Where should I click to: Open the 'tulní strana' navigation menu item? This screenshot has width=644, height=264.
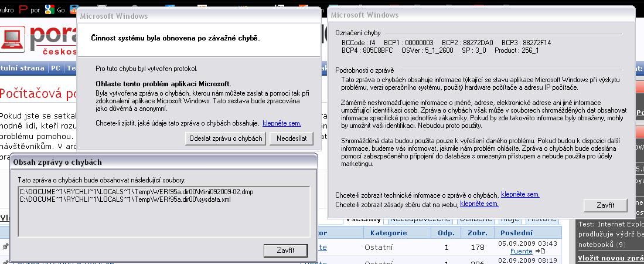pyautogui.click(x=22, y=68)
